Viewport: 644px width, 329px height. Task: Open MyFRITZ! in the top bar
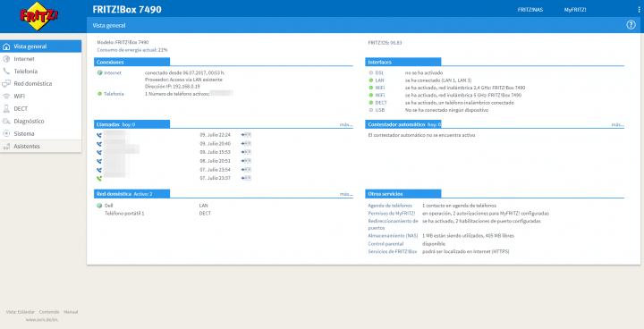575,10
